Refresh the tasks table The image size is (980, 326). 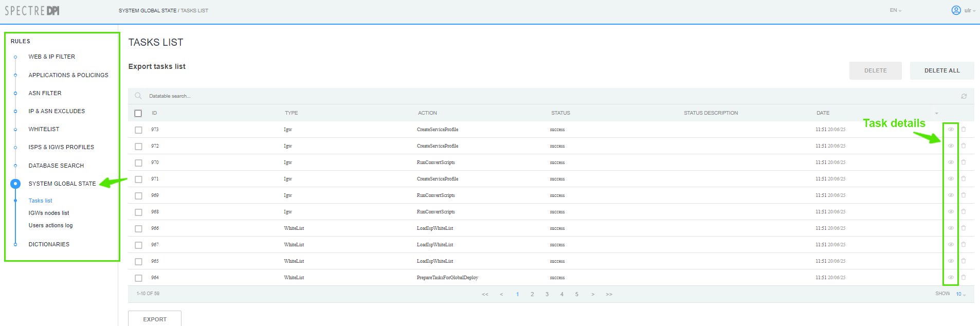(964, 96)
